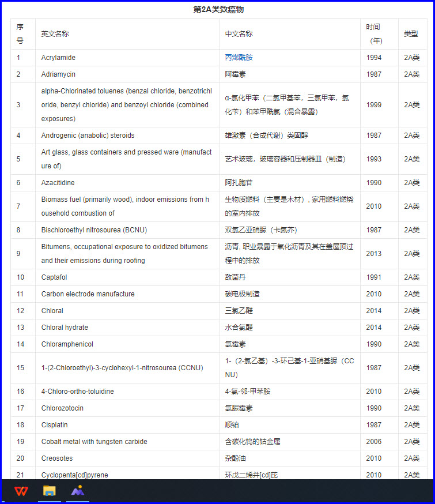
Task: Open File Explorer from the taskbar
Action: (x=50, y=491)
